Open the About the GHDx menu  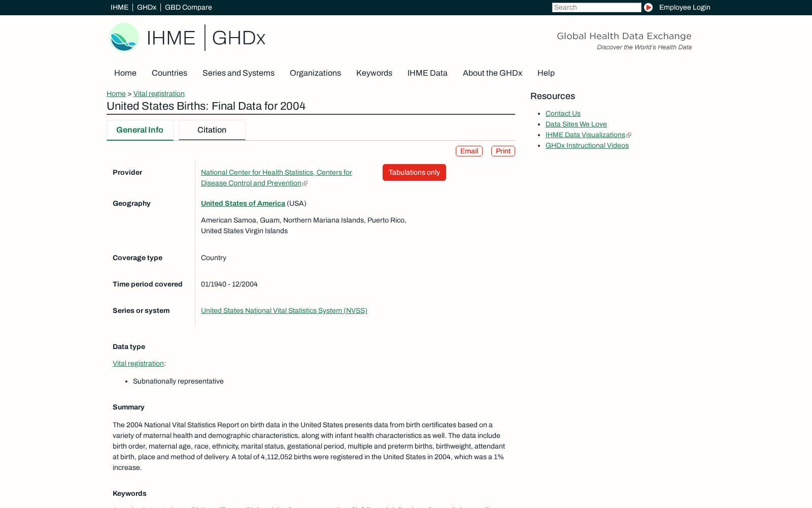click(492, 73)
